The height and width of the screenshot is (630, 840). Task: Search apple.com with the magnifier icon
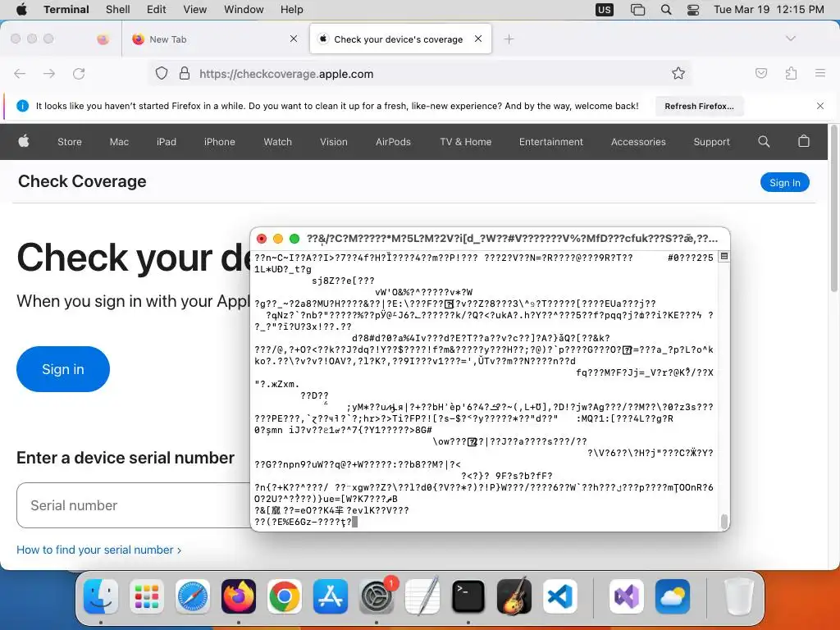pyautogui.click(x=764, y=141)
